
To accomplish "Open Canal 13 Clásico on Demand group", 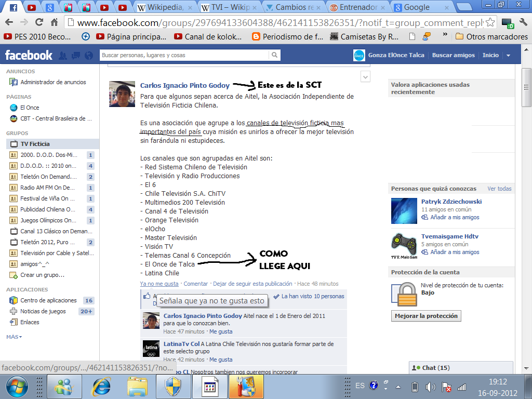I will click(x=56, y=231).
